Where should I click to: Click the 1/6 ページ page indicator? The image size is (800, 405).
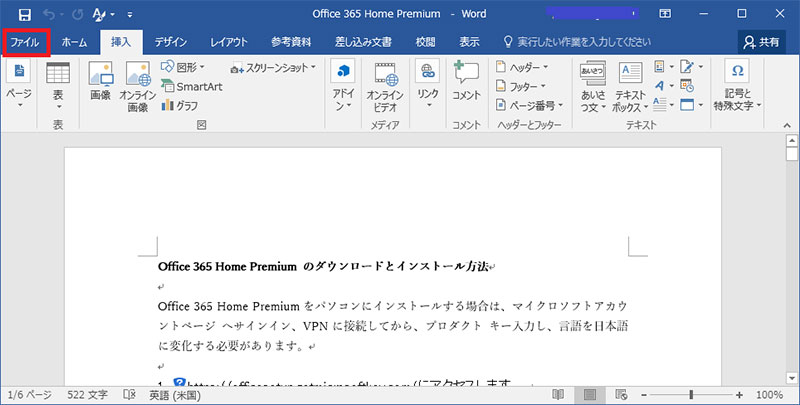click(29, 395)
